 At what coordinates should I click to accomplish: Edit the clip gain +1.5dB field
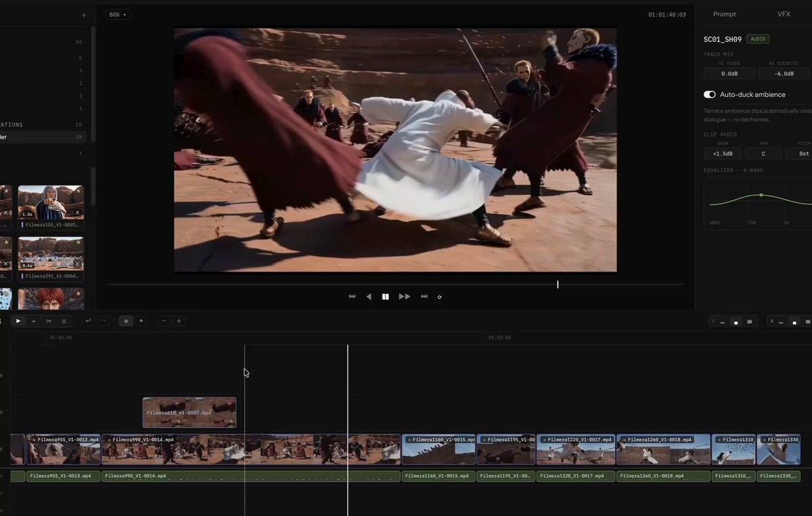[723, 154]
